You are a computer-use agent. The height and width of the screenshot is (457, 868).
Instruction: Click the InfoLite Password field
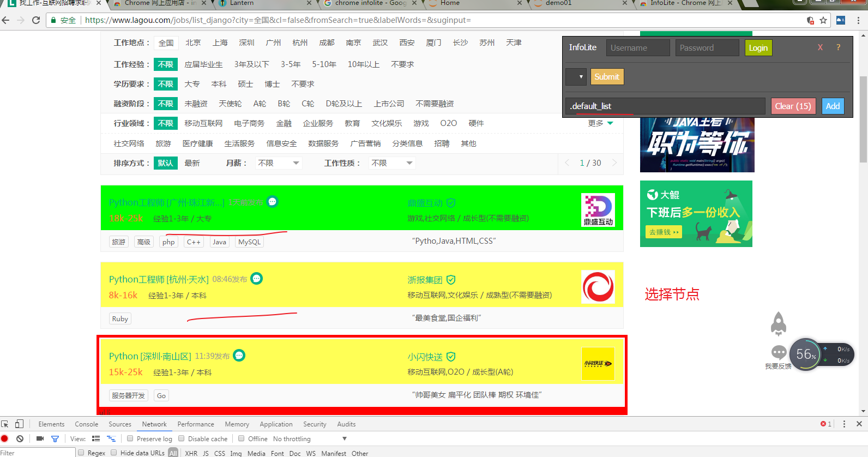coord(707,48)
